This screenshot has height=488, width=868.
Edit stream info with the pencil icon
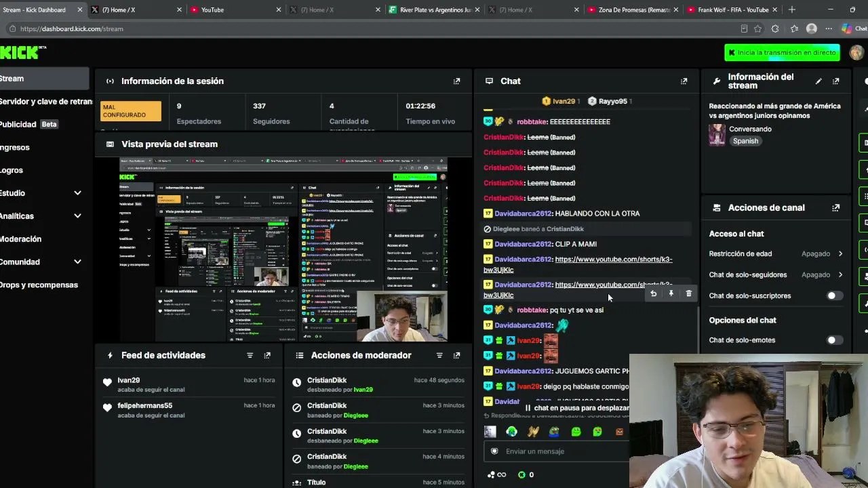click(818, 81)
